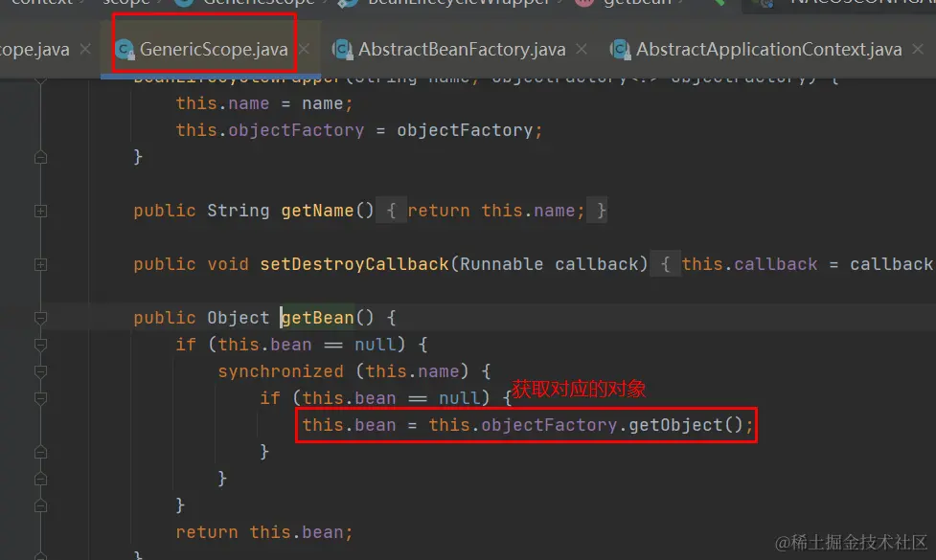The height and width of the screenshot is (560, 936).
Task: Click 'return this.name;' in the getName line
Action: 495,211
